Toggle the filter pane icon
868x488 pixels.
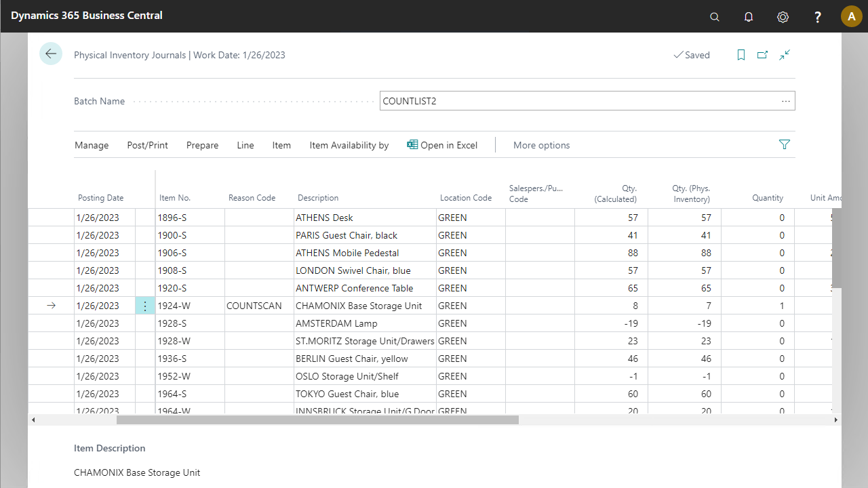(x=785, y=144)
